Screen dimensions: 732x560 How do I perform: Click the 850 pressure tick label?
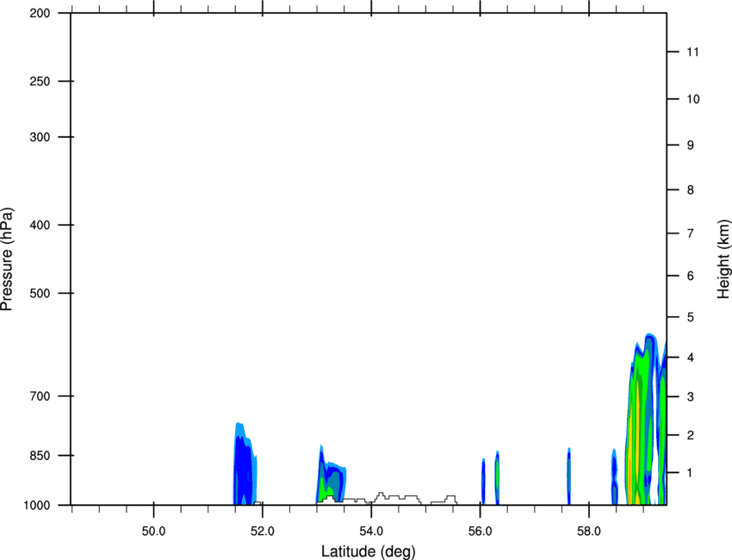(x=40, y=456)
